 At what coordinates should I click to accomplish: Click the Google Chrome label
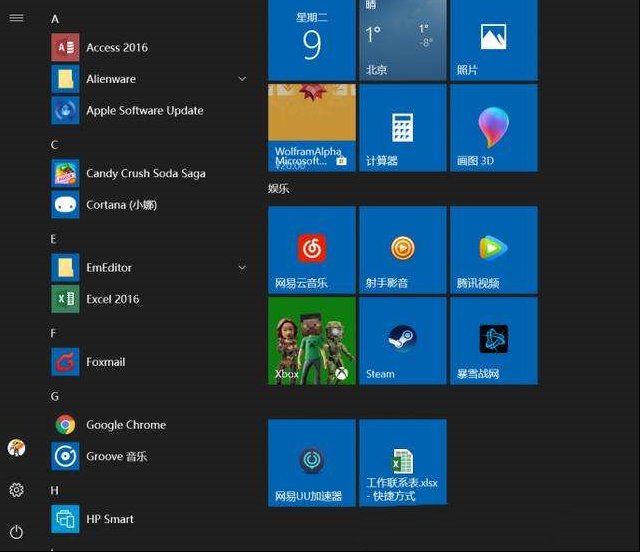tap(126, 425)
